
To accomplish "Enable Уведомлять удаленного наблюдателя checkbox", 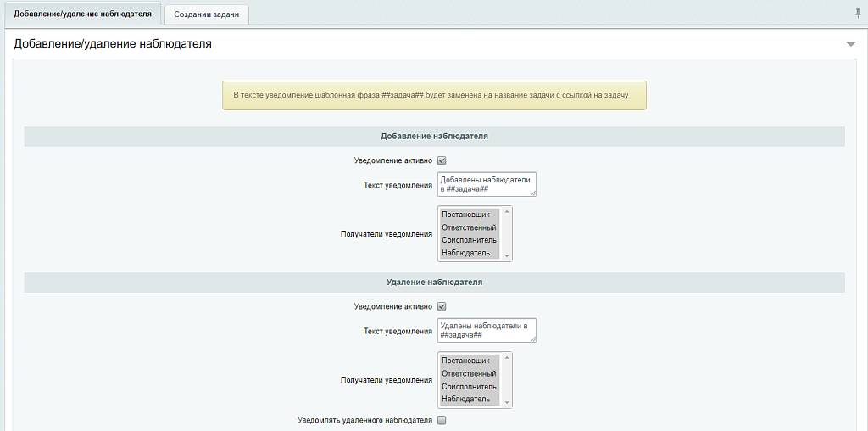I will click(442, 420).
